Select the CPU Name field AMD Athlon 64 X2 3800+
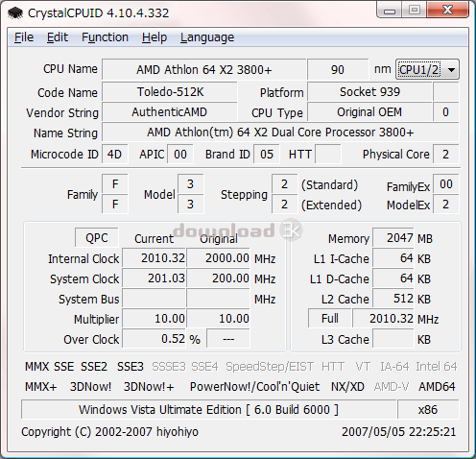476x459 pixels. [x=204, y=69]
